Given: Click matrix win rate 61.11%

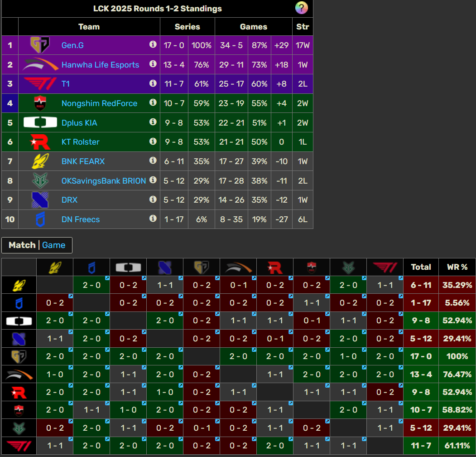Looking at the screenshot, I should (457, 446).
